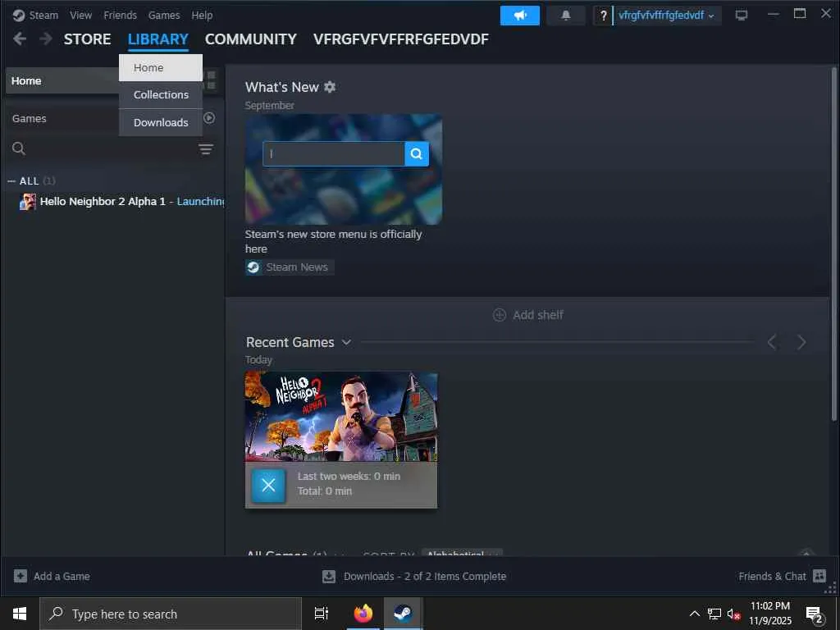Image resolution: width=840 pixels, height=630 pixels.
Task: Select Collections in Library dropdown
Action: coord(161,95)
